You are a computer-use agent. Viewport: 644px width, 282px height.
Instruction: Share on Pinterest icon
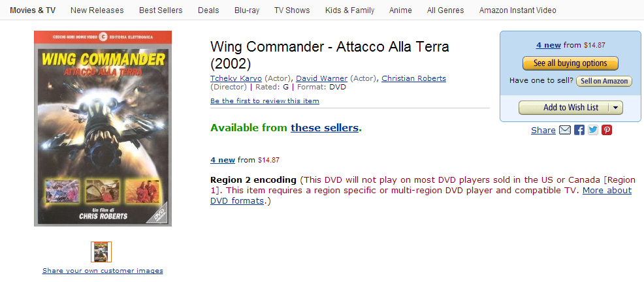tap(607, 130)
